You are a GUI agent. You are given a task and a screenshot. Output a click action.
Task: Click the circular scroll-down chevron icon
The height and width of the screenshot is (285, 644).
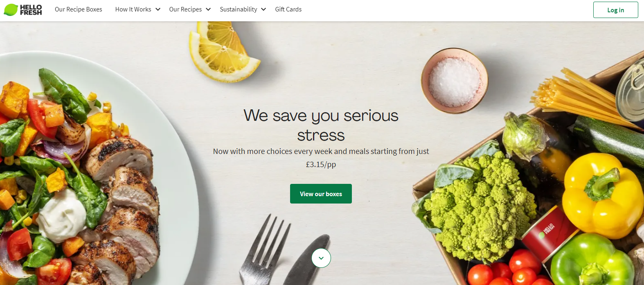coord(321,258)
